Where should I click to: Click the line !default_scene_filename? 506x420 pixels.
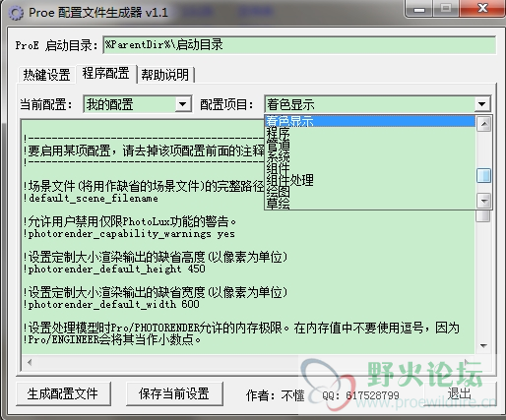[x=91, y=199]
